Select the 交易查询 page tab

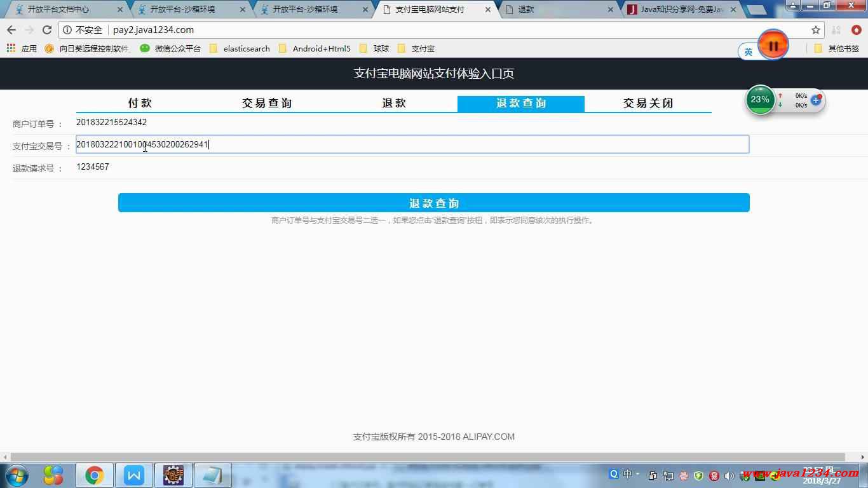click(267, 104)
